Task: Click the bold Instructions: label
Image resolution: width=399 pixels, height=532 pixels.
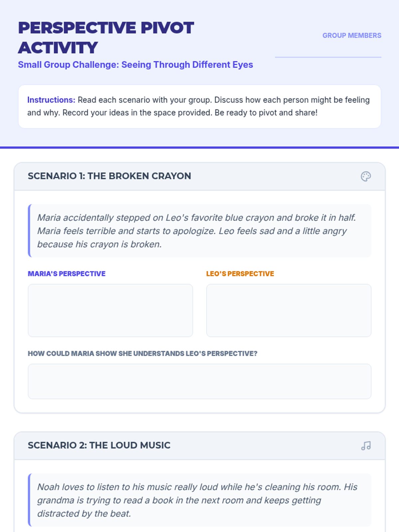Action: point(51,100)
